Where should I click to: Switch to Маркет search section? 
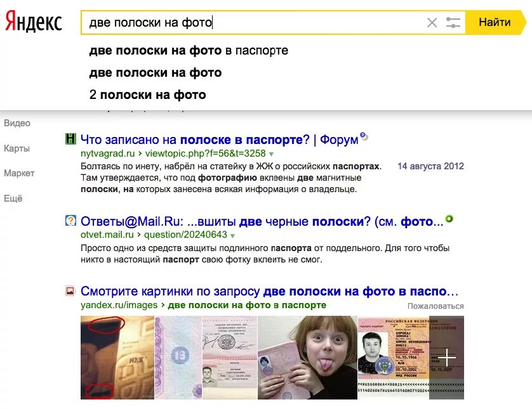coord(19,173)
